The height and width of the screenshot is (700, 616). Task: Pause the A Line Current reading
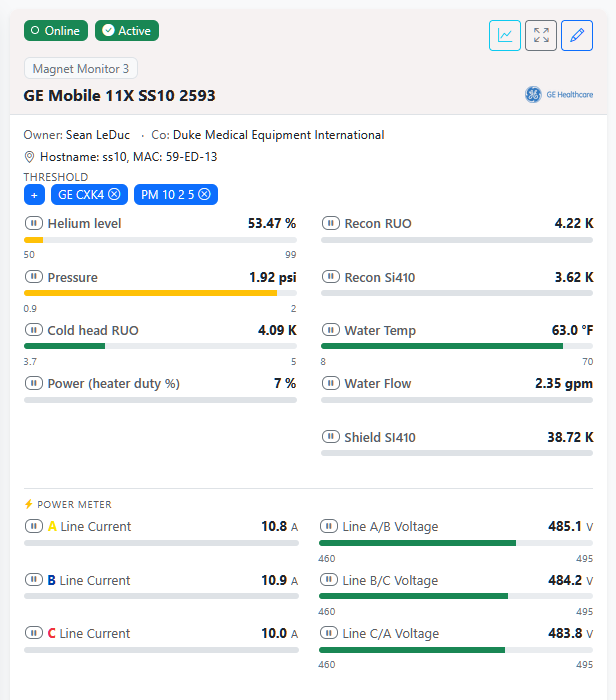pos(34,526)
